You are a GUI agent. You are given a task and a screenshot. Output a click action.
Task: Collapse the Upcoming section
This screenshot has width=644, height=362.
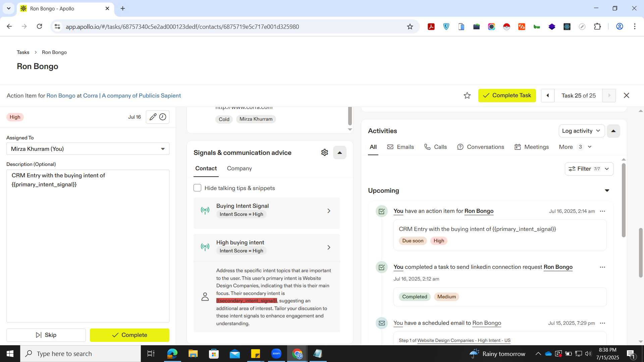pyautogui.click(x=607, y=191)
